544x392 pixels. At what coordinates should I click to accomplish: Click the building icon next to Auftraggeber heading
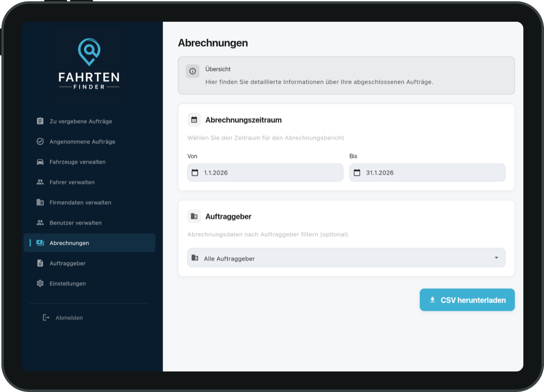194,216
